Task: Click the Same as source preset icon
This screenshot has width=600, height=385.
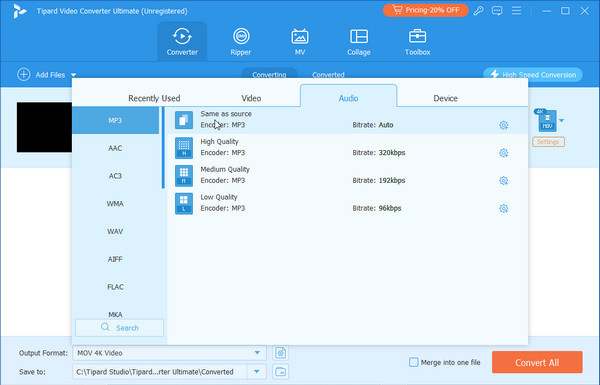Action: 184,120
